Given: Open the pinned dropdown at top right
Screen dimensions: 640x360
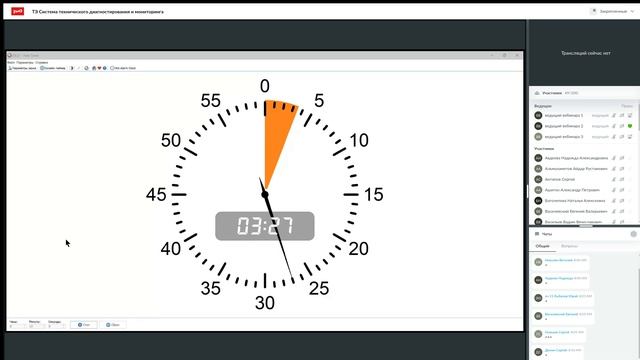Looking at the screenshot, I should [x=612, y=11].
